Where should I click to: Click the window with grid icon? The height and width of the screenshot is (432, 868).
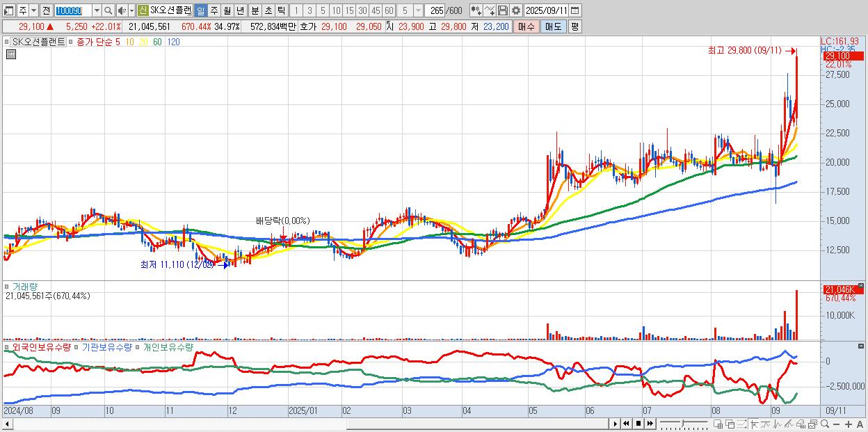[x=718, y=424]
